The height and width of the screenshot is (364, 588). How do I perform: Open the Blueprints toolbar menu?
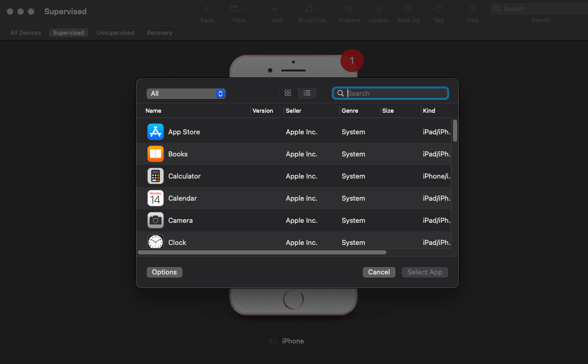[312, 14]
